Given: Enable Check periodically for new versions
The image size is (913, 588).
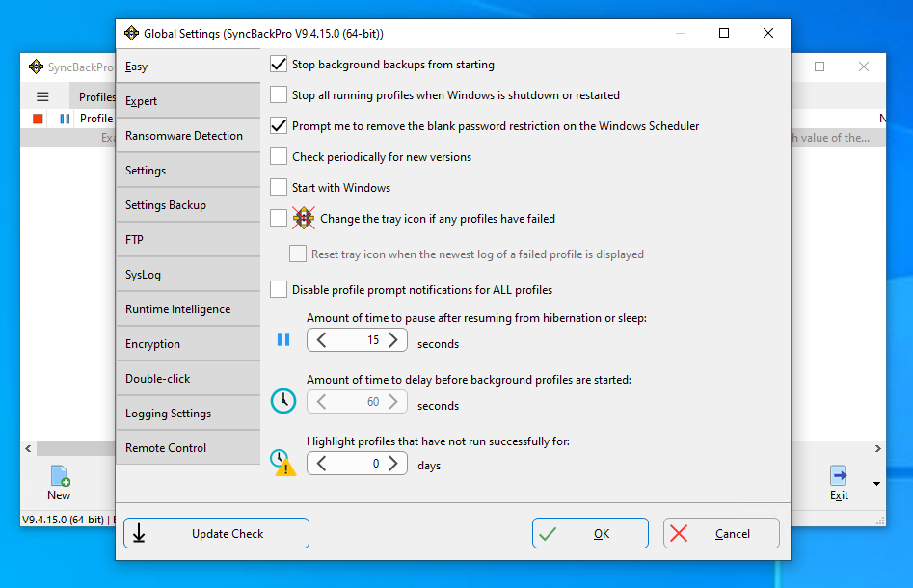Looking at the screenshot, I should click(279, 156).
